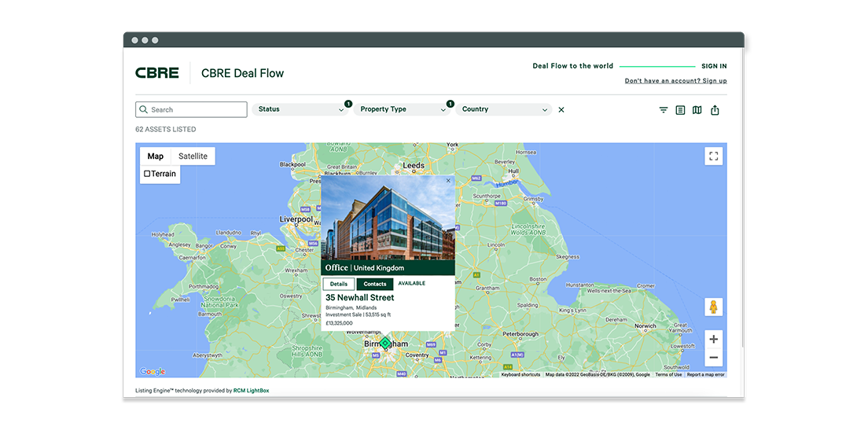Open the filter options icon

coord(664,110)
